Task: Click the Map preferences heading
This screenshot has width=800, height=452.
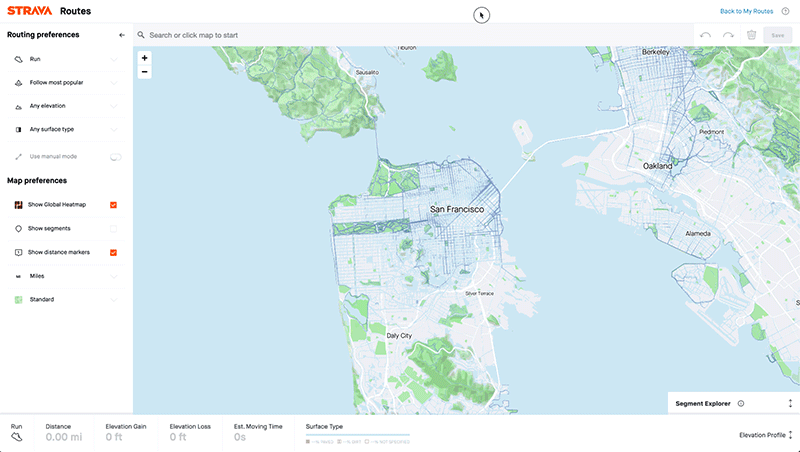Action: click(x=37, y=181)
